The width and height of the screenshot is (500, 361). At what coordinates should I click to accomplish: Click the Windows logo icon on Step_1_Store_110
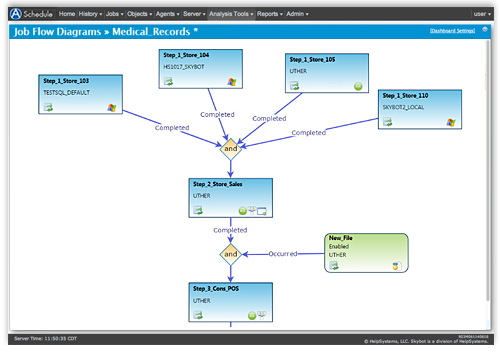pyautogui.click(x=451, y=123)
